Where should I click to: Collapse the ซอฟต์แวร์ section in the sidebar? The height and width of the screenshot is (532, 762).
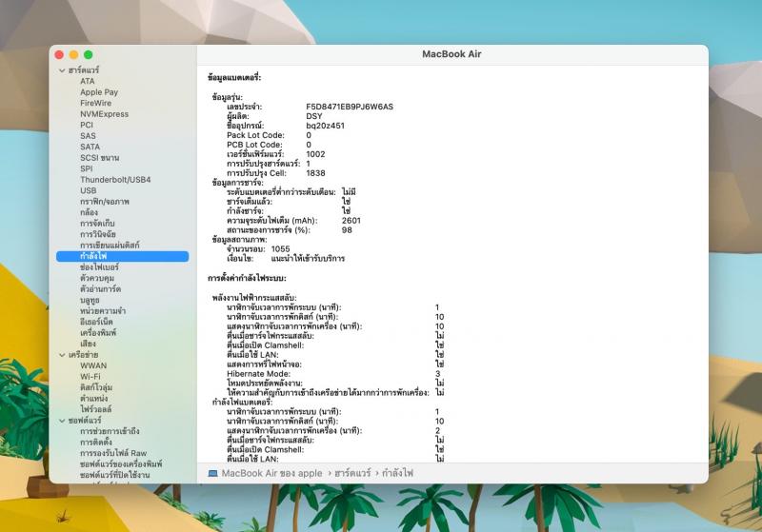click(62, 420)
